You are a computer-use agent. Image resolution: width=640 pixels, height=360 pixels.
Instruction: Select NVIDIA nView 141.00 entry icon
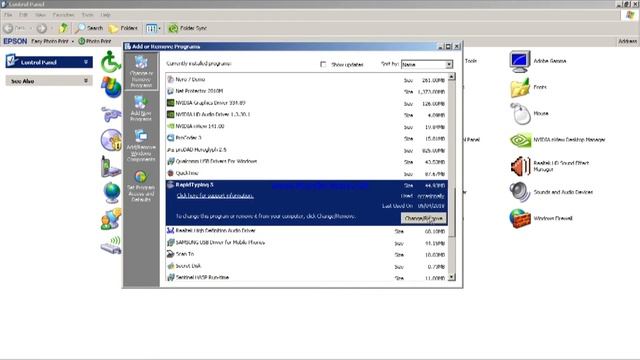pos(171,126)
